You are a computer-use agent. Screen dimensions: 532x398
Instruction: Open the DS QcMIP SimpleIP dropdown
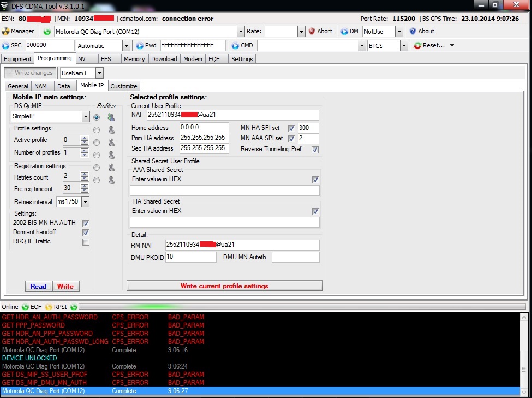[86, 117]
